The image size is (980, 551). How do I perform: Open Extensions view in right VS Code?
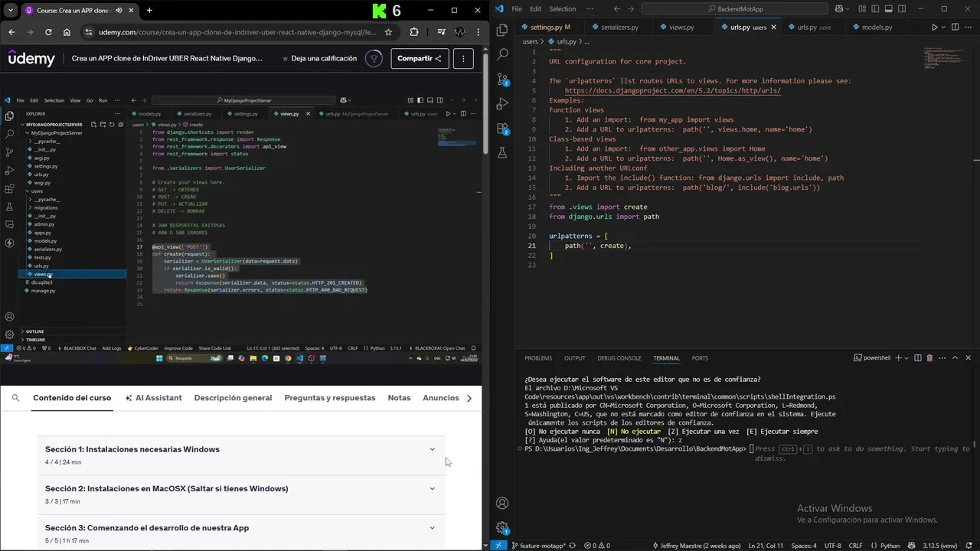502,128
